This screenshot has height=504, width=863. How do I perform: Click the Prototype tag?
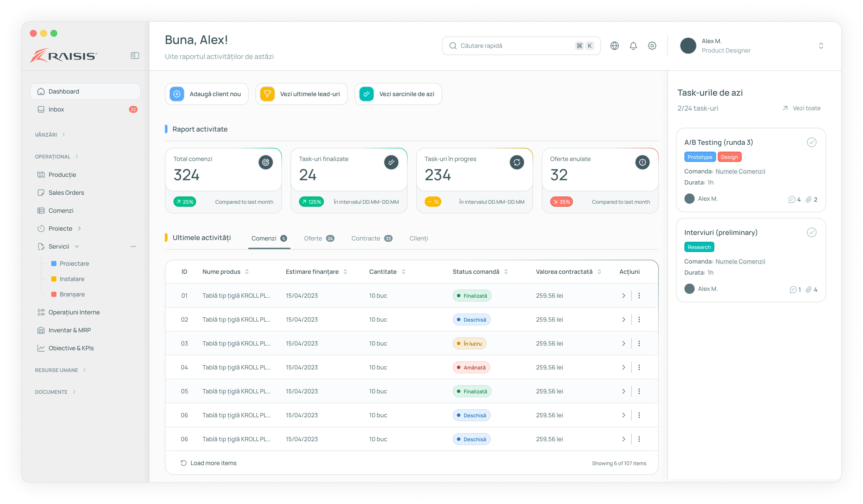point(700,157)
